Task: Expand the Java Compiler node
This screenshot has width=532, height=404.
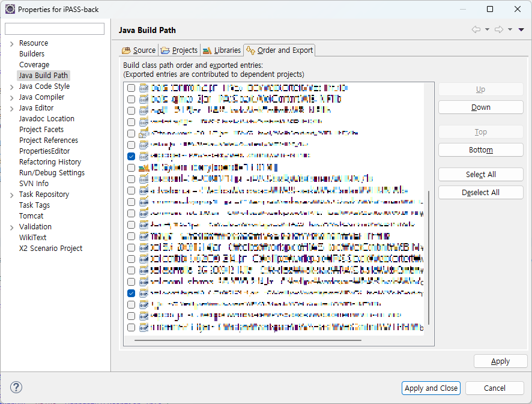Action: pos(11,98)
